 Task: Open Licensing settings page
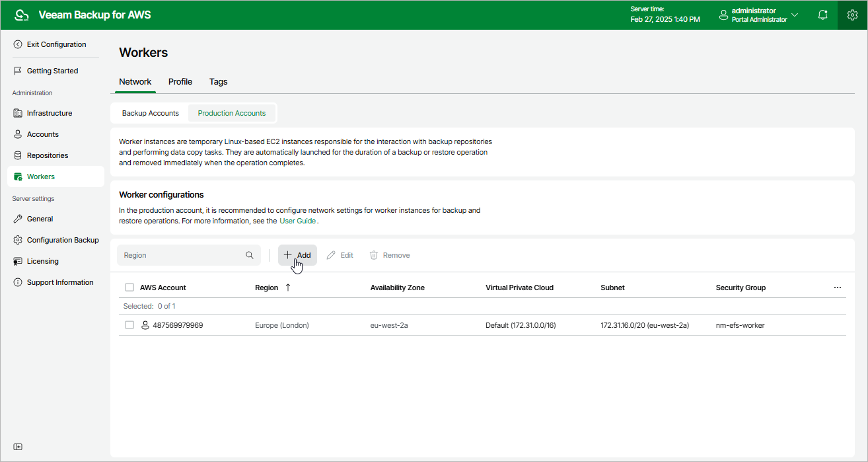pos(42,261)
